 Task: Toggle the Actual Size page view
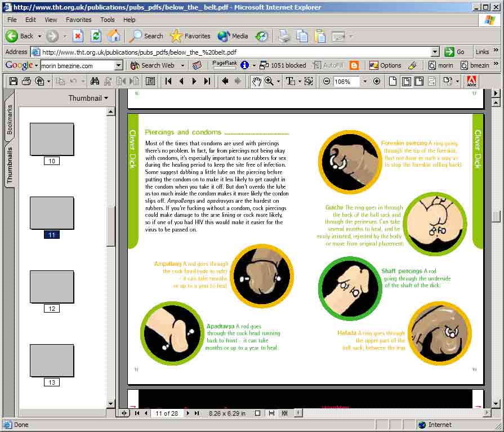[x=393, y=81]
